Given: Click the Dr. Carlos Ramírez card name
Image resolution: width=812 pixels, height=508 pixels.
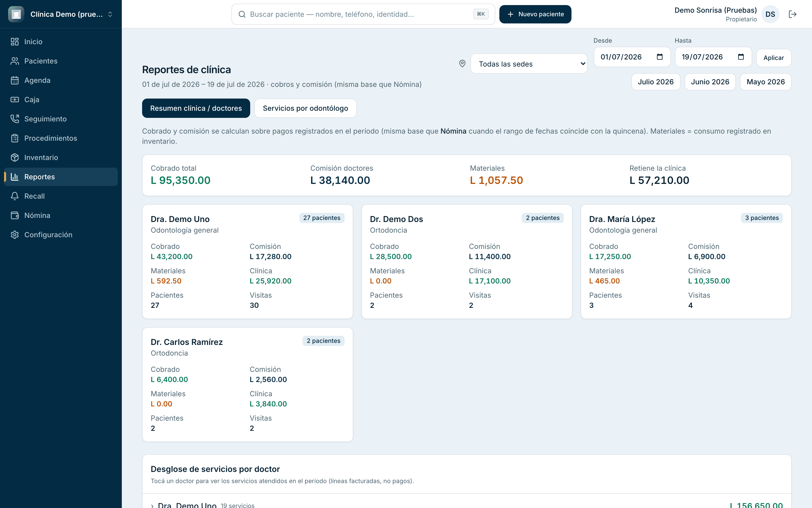Looking at the screenshot, I should (187, 342).
